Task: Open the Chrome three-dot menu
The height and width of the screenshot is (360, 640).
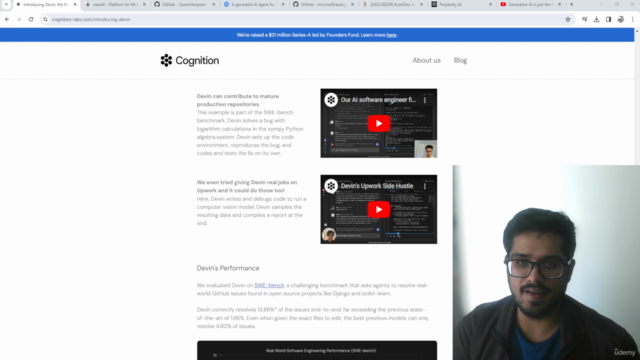Action: point(633,19)
